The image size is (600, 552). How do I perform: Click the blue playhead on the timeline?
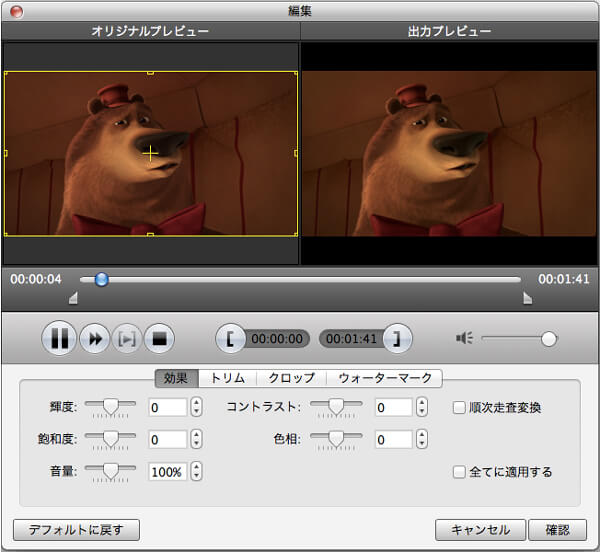pos(101,279)
